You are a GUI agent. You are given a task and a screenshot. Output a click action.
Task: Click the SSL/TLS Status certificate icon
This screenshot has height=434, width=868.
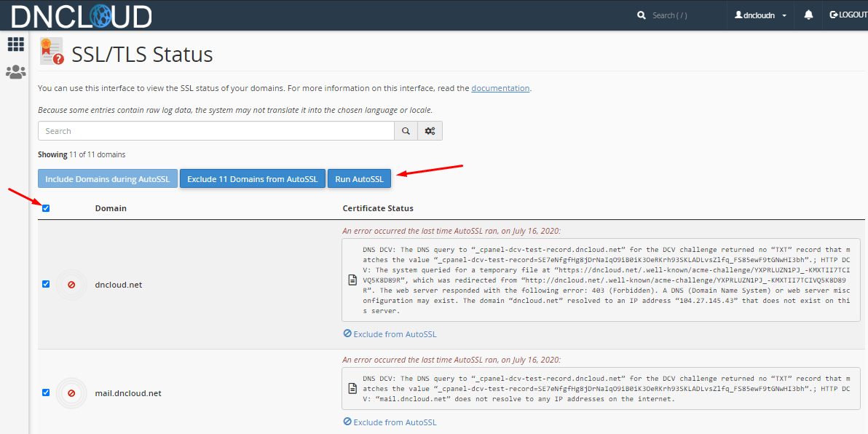(52, 52)
